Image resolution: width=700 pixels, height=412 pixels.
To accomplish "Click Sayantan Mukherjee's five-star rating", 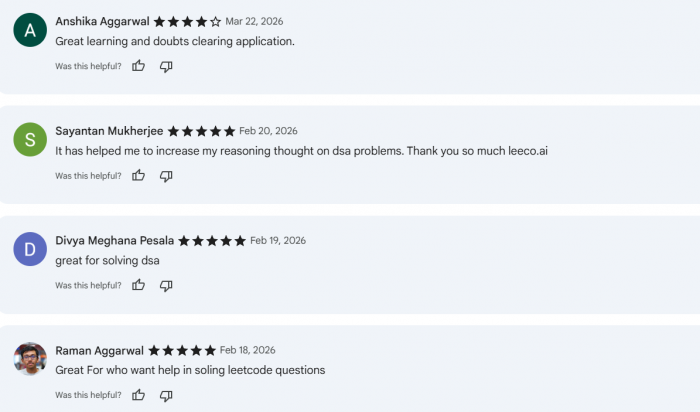I will point(202,131).
